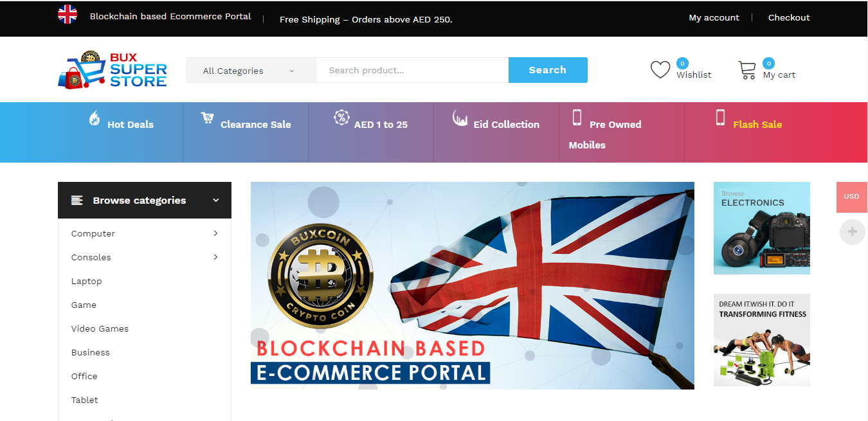Click the Bux Super Store logo
This screenshot has width=868, height=421.
click(113, 69)
